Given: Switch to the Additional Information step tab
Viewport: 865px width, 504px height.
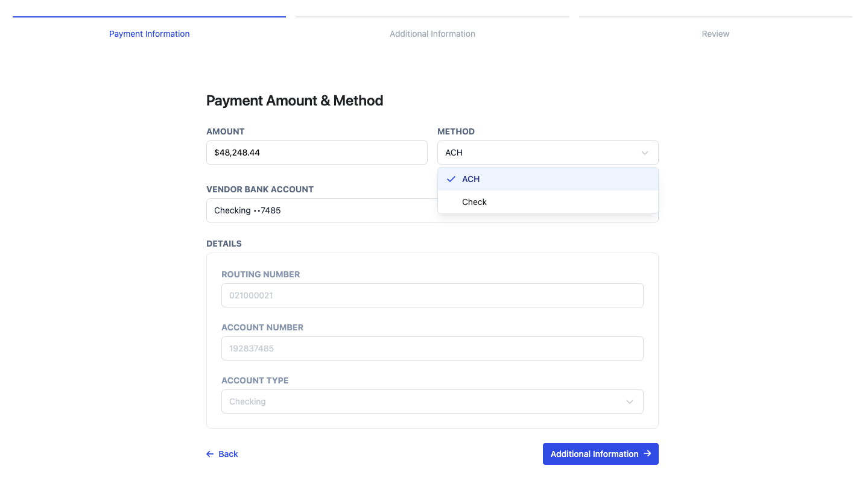Looking at the screenshot, I should (432, 34).
